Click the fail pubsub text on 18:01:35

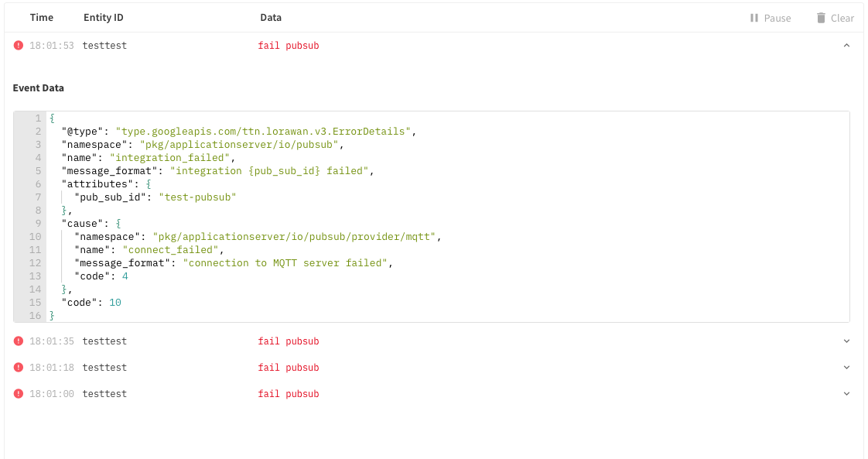tap(289, 341)
